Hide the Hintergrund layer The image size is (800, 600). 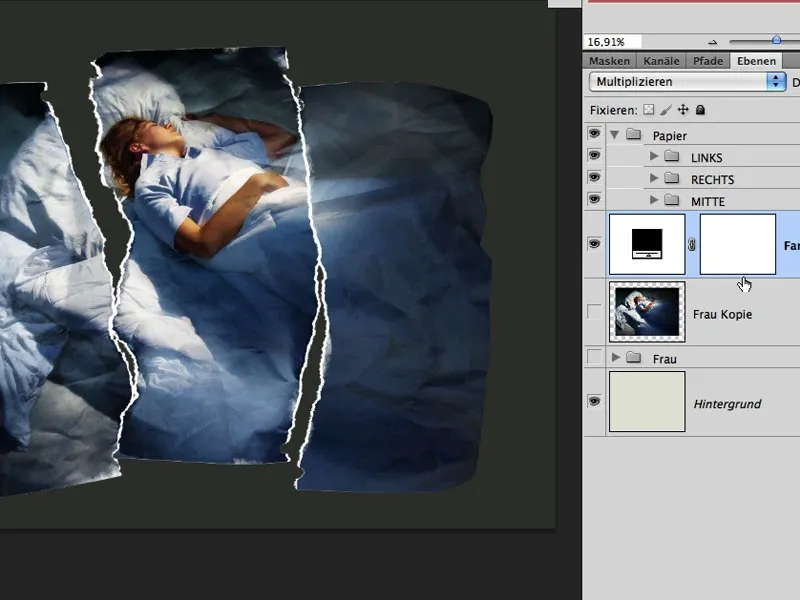point(594,402)
